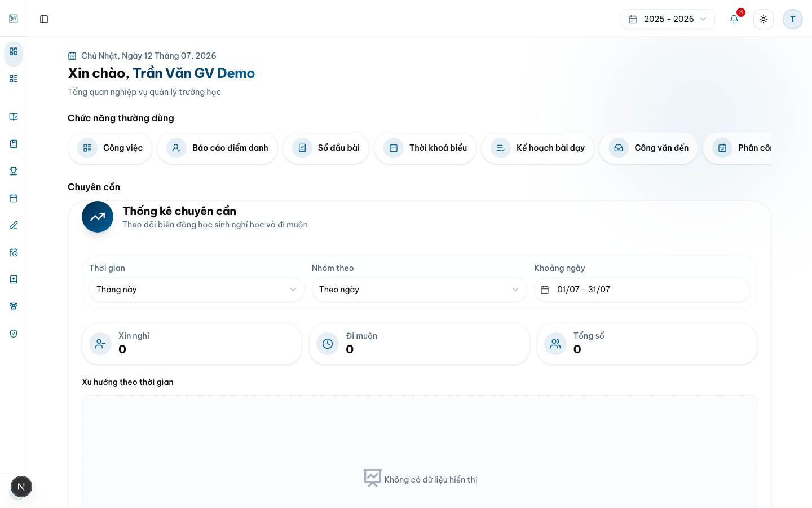
Task: Open the shield check icon in sidebar
Action: (14, 334)
